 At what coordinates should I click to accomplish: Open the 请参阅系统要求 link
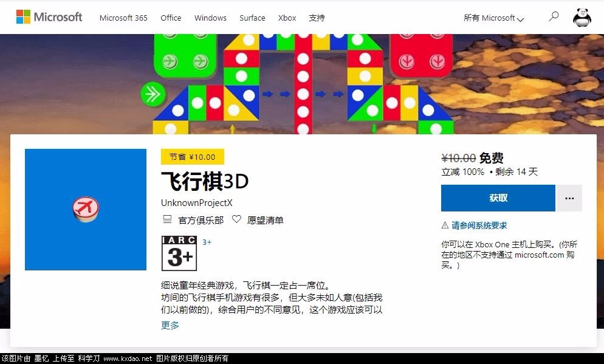click(x=479, y=225)
